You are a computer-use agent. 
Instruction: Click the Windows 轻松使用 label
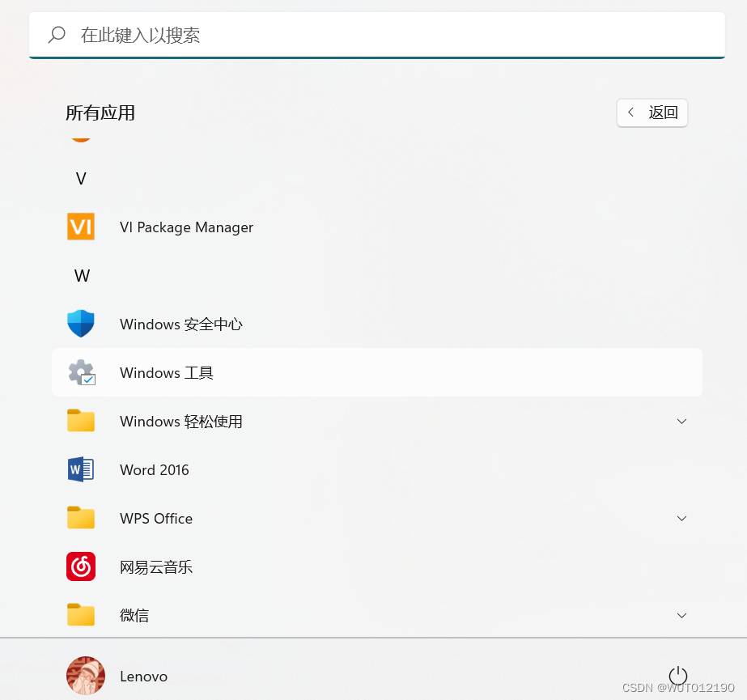(x=181, y=422)
